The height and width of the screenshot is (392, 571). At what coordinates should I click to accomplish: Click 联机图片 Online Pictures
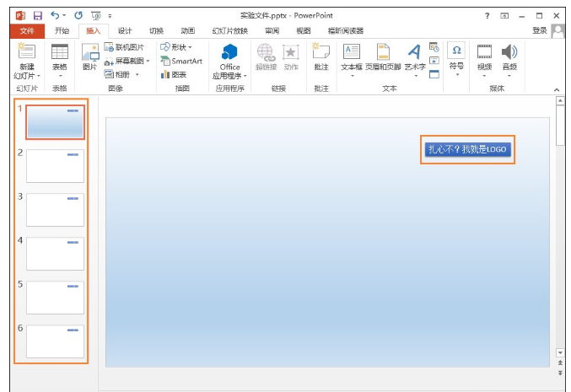pos(124,47)
